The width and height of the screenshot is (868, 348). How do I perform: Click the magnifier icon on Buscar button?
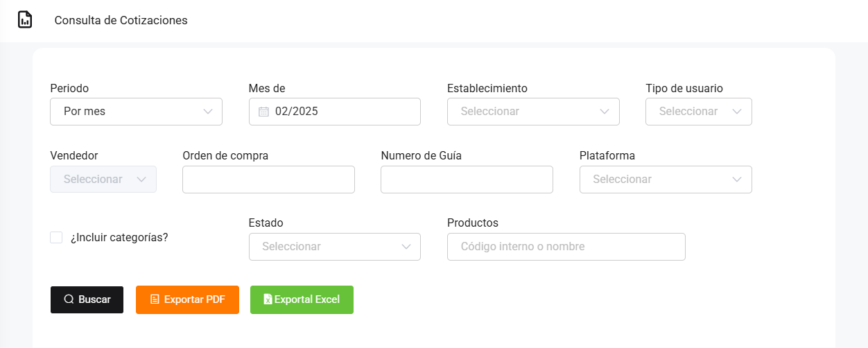point(69,299)
